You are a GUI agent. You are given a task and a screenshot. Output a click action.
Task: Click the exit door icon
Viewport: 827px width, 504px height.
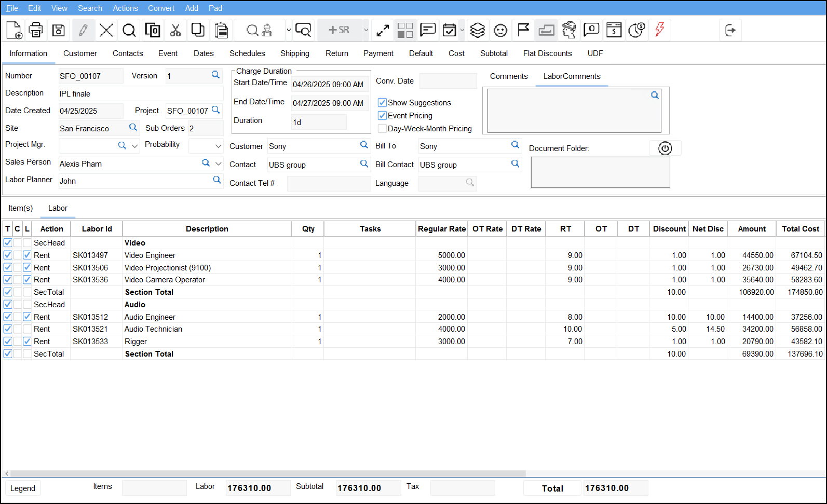click(730, 30)
